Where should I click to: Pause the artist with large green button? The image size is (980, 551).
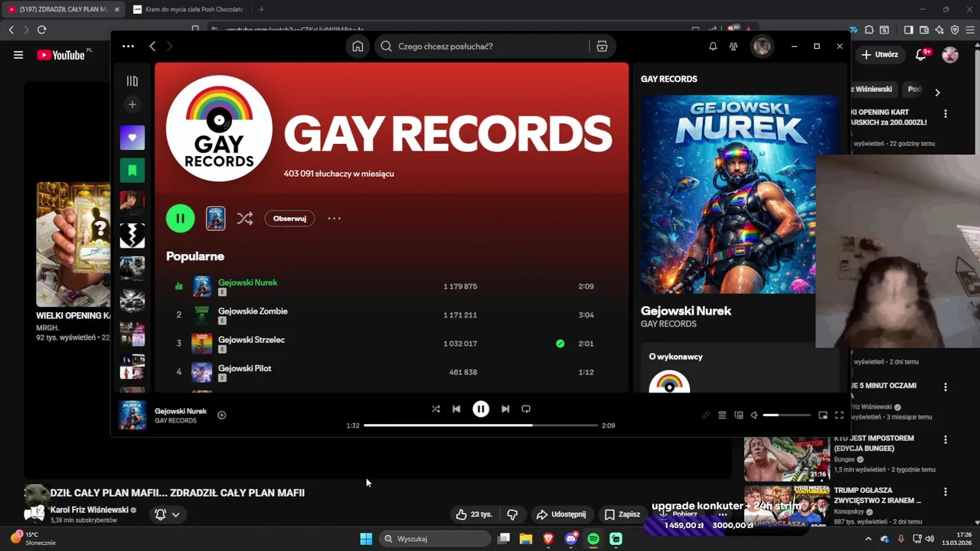coord(181,218)
